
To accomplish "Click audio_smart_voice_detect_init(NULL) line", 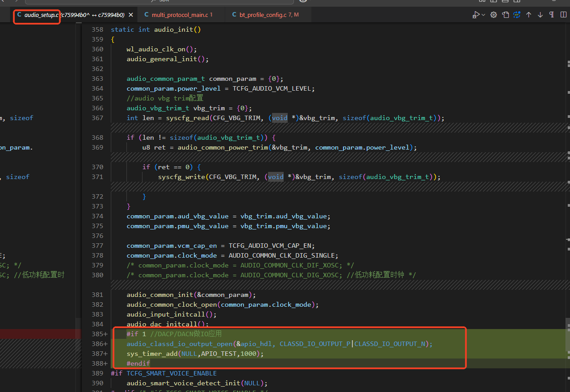I will 197,383.
